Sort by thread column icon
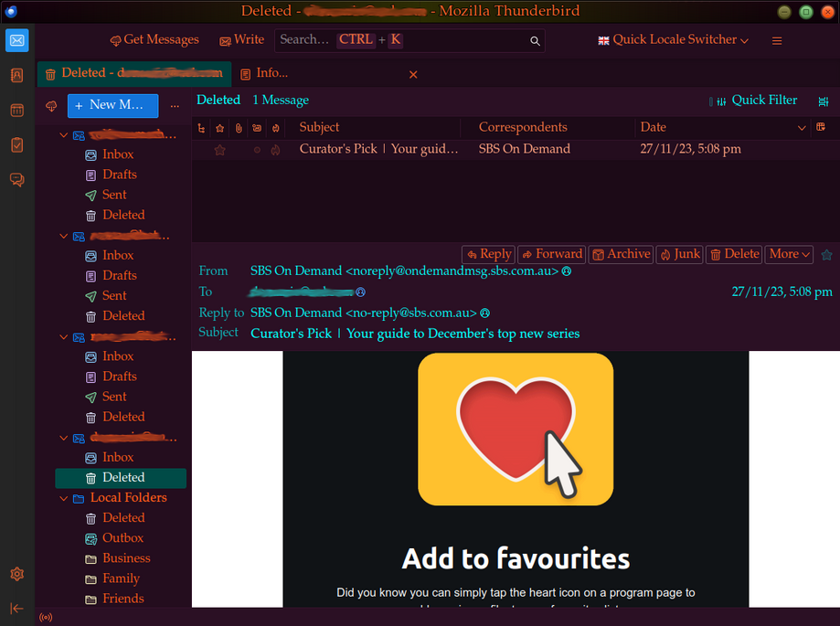 pyautogui.click(x=201, y=127)
